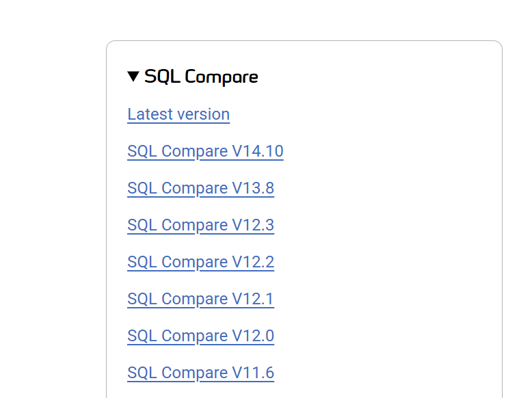This screenshot has height=398, width=532.
Task: Click the V12.3 SQL Compare entry
Action: click(200, 225)
